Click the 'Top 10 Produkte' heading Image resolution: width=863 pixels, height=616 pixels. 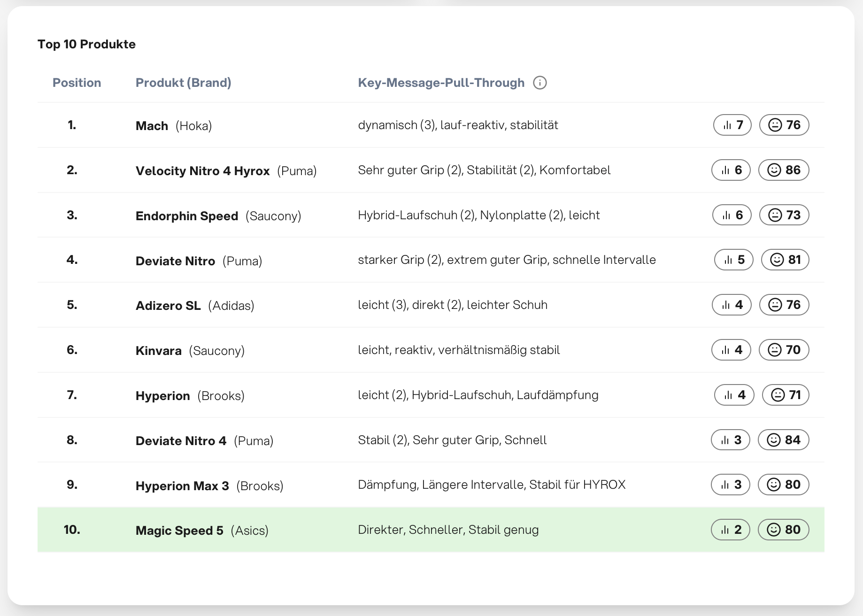pyautogui.click(x=87, y=44)
